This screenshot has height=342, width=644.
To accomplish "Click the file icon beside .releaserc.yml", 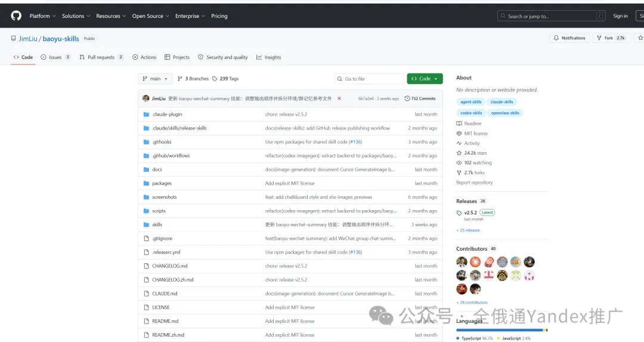I will pos(146,252).
